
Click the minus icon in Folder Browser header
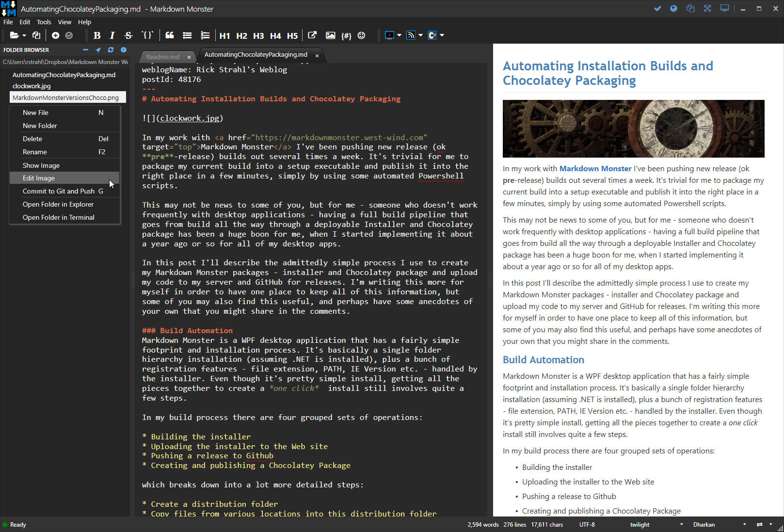click(x=86, y=50)
